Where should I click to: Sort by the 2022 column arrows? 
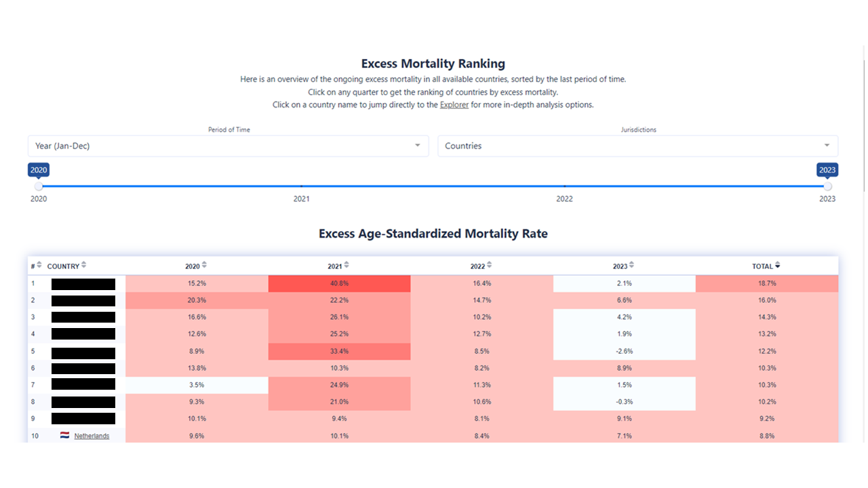[490, 266]
